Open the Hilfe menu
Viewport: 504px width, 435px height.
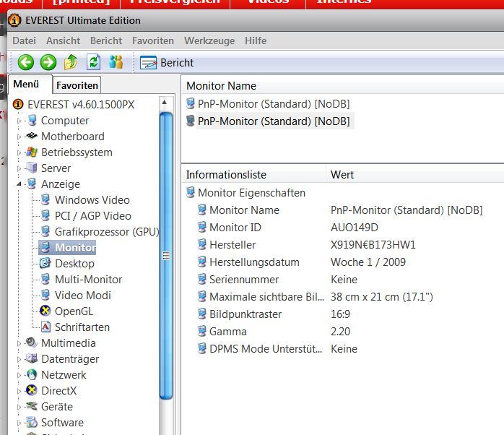click(256, 41)
